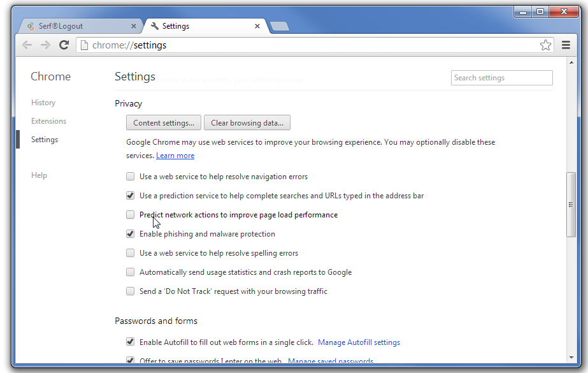Click the Clear browsing data button
The height and width of the screenshot is (373, 588).
pyautogui.click(x=247, y=122)
